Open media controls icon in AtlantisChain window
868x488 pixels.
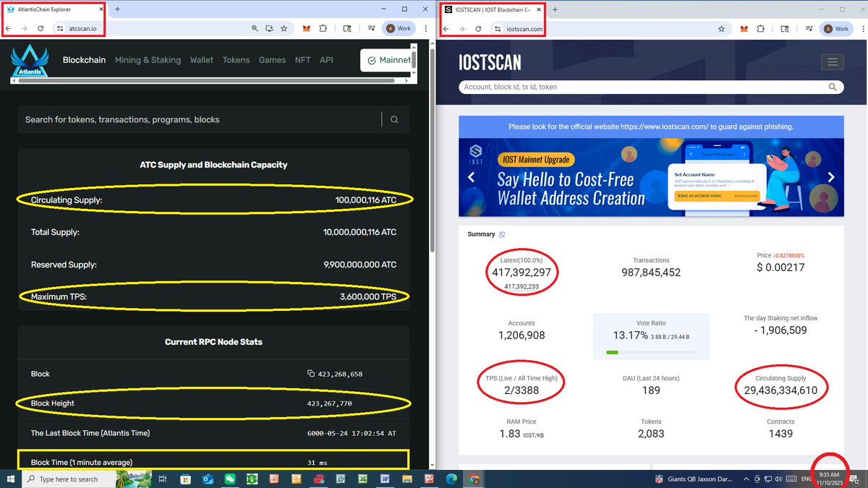coord(372,28)
